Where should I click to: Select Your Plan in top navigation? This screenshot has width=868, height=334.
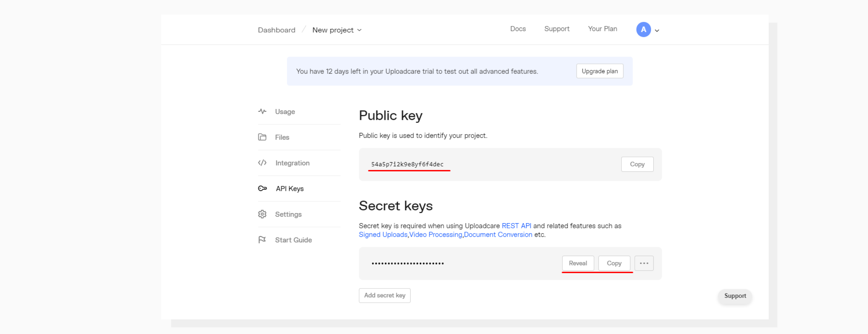[x=602, y=29]
